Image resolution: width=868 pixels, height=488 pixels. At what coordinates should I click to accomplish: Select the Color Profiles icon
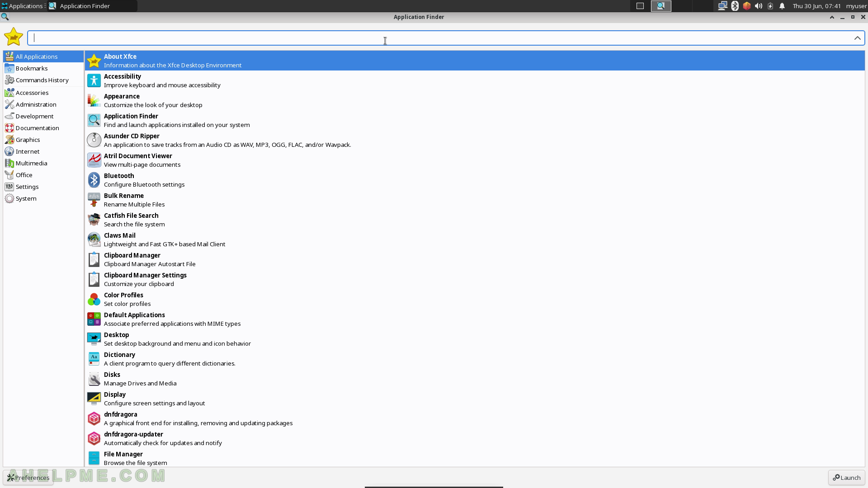pyautogui.click(x=94, y=299)
